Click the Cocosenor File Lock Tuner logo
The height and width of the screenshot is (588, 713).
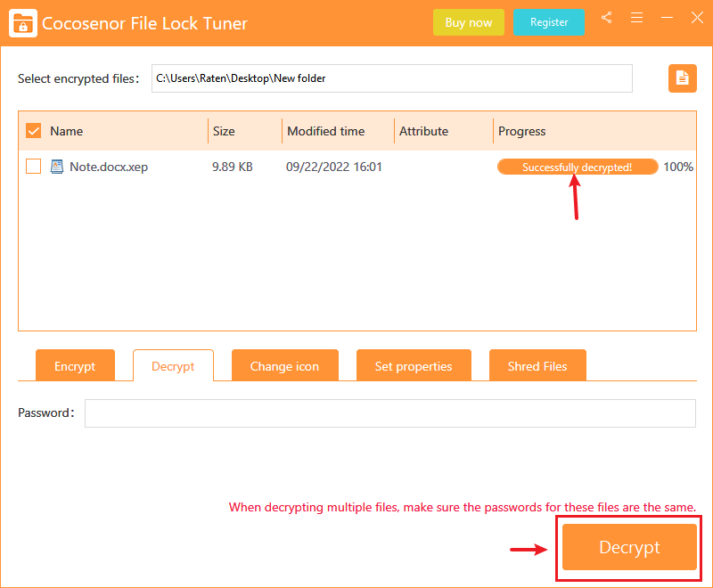23,23
